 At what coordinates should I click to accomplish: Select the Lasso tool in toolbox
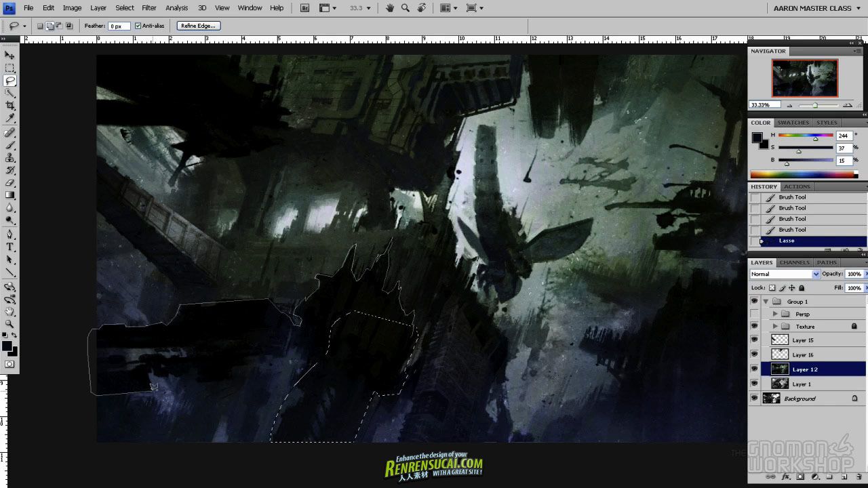coord(9,80)
